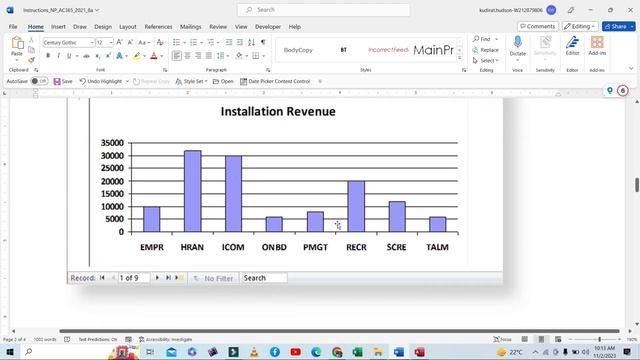Image resolution: width=640 pixels, height=360 pixels.
Task: Switch to Developer tab
Action: coord(268,27)
